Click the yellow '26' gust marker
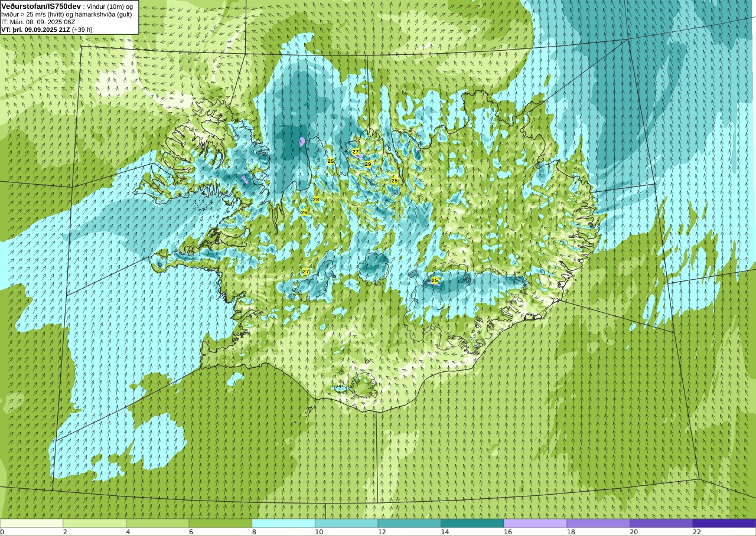The height and width of the screenshot is (536, 756). pos(304,213)
